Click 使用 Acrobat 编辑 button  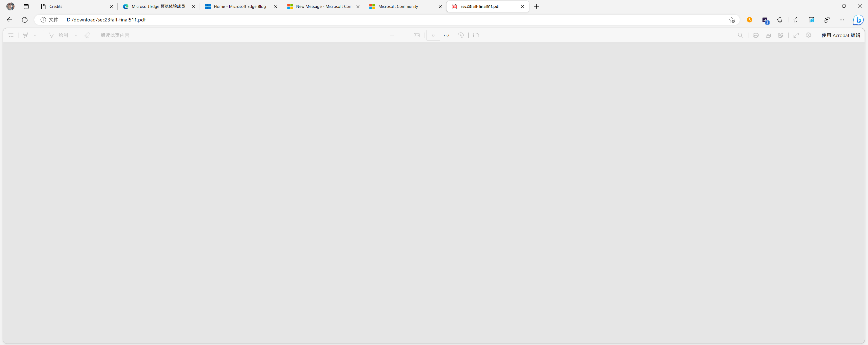840,35
